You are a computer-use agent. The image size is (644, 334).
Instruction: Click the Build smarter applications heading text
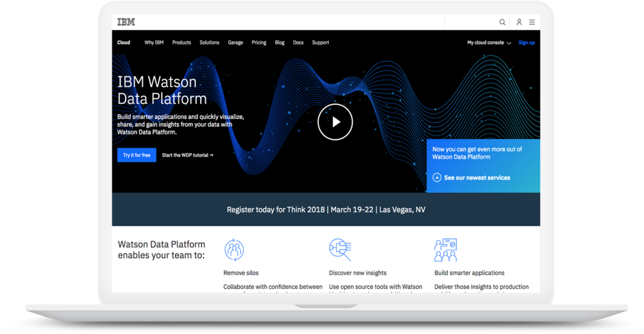[469, 273]
